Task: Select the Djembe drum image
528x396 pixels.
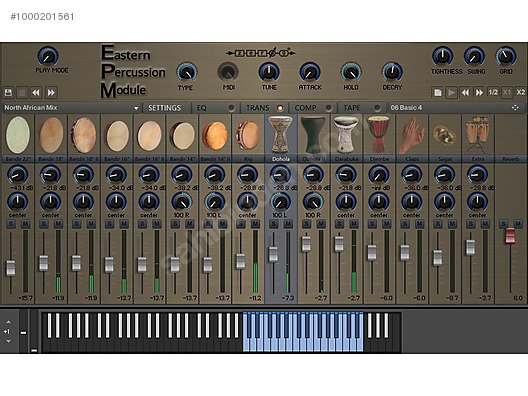Action: point(379,135)
